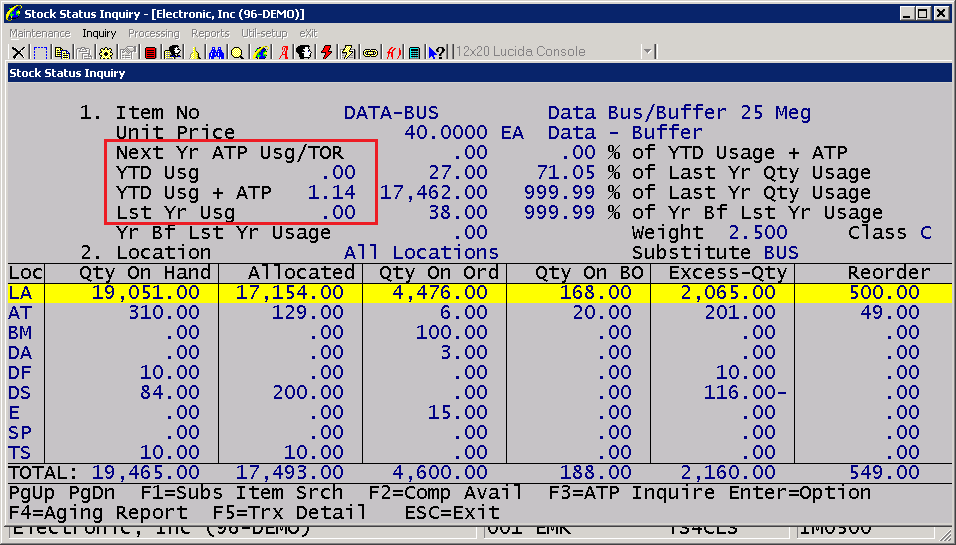956x545 pixels.
Task: Click the Allocated column header
Action: click(301, 272)
